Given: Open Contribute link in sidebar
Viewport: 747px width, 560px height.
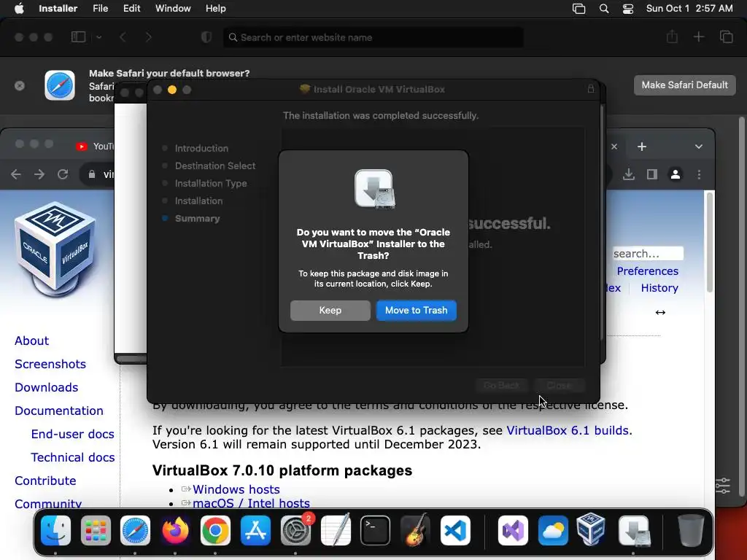Looking at the screenshot, I should point(45,481).
